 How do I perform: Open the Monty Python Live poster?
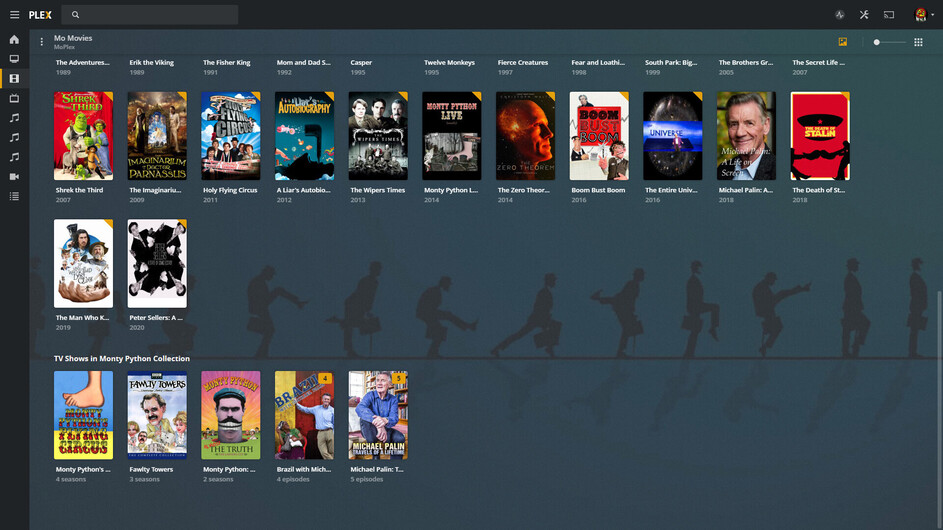452,136
